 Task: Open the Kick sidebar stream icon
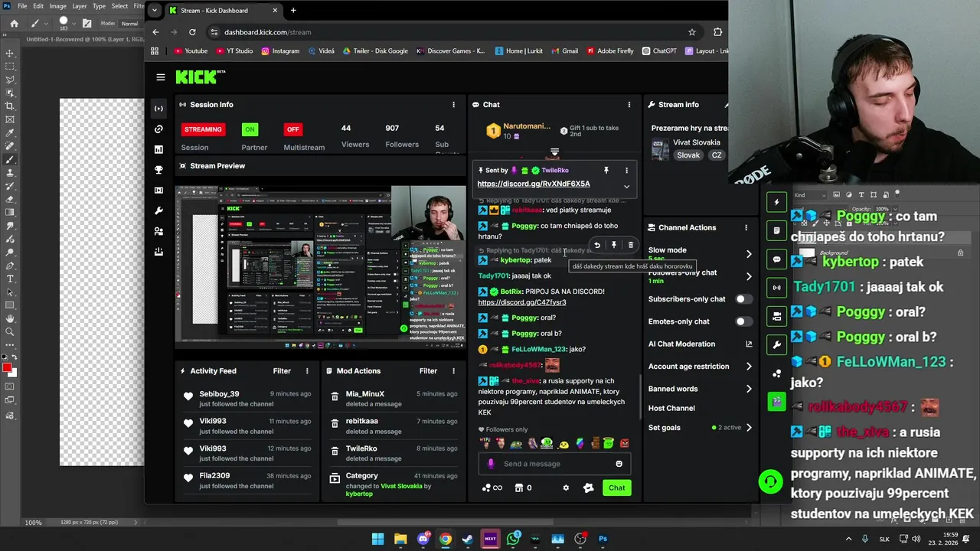point(158,109)
